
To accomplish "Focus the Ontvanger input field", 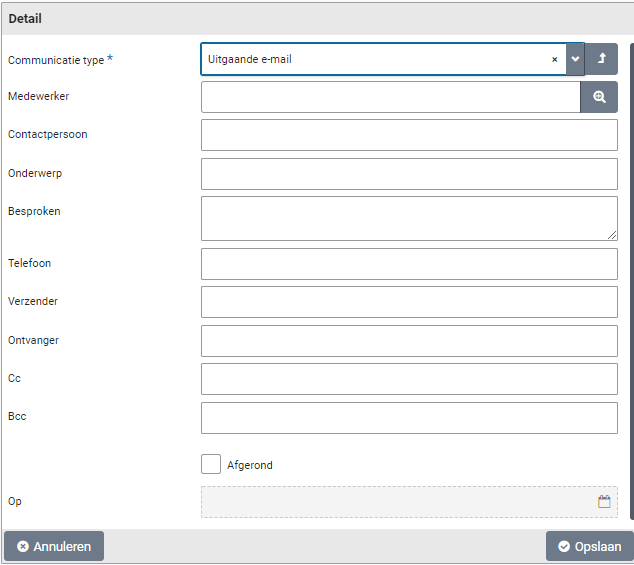I will [409, 341].
